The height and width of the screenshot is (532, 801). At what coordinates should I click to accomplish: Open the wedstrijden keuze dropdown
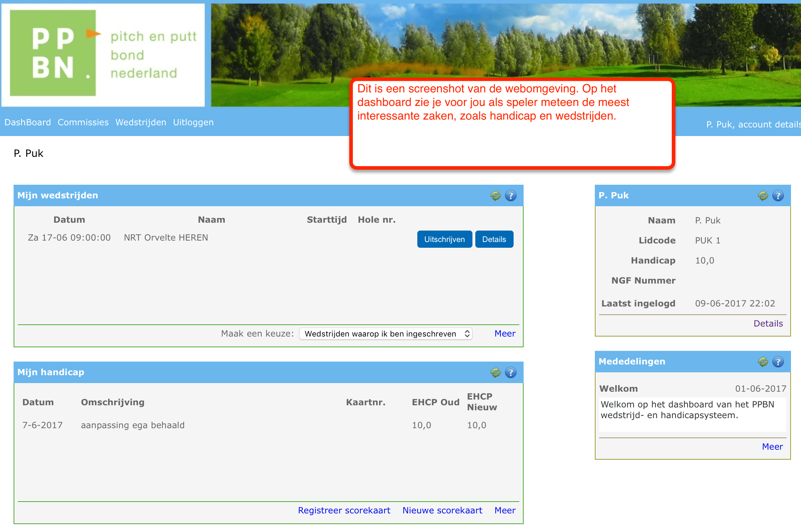tap(385, 334)
